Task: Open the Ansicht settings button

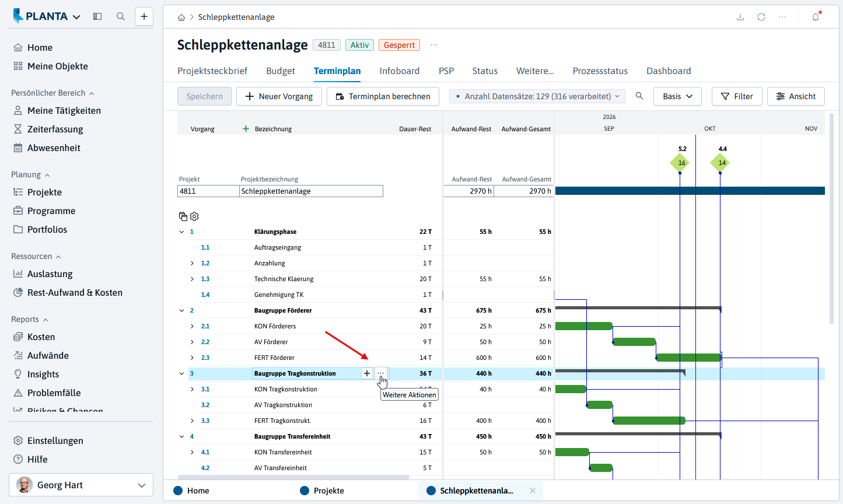Action: coord(796,96)
